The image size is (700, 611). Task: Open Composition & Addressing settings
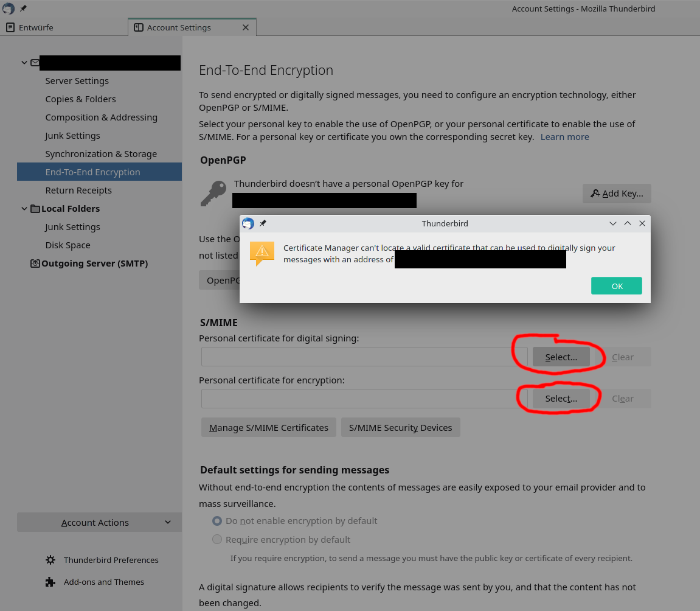102,117
